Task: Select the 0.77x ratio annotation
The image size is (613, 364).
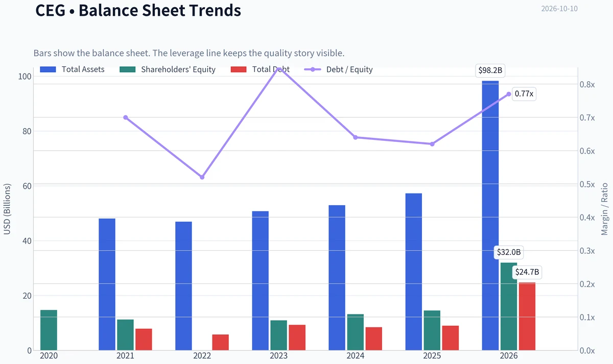Action: pyautogui.click(x=524, y=94)
